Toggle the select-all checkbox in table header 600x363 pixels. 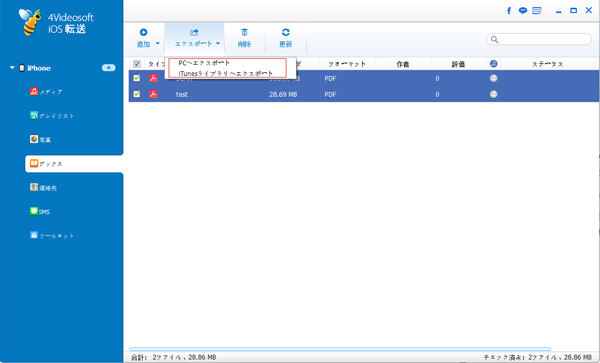(137, 64)
